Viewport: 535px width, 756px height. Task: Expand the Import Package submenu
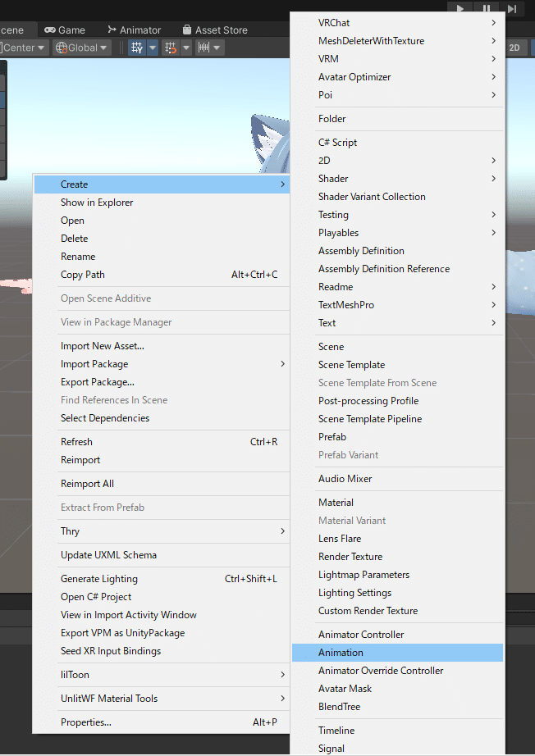click(x=162, y=364)
